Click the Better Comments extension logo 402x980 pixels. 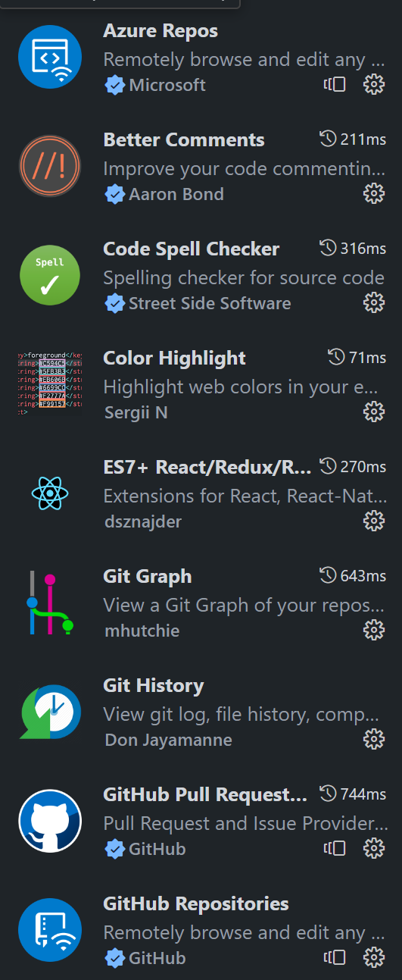click(x=50, y=166)
